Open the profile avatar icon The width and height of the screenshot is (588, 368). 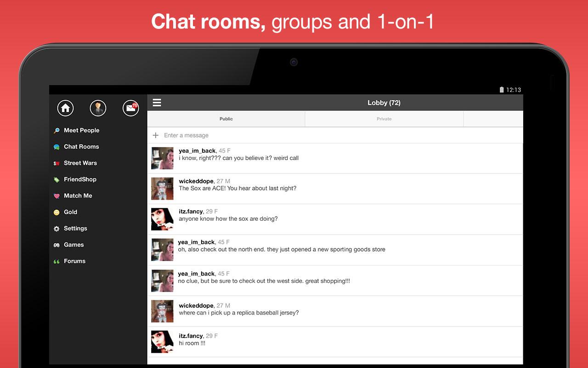(x=98, y=108)
